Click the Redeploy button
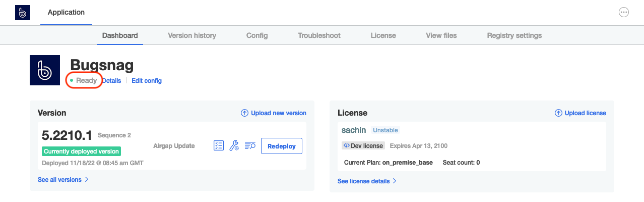 click(282, 146)
